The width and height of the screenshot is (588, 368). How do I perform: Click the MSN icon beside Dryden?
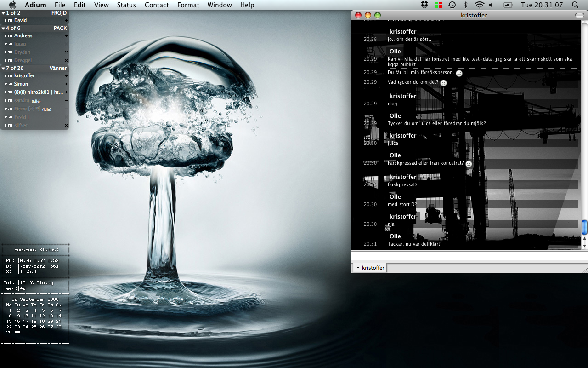click(9, 52)
